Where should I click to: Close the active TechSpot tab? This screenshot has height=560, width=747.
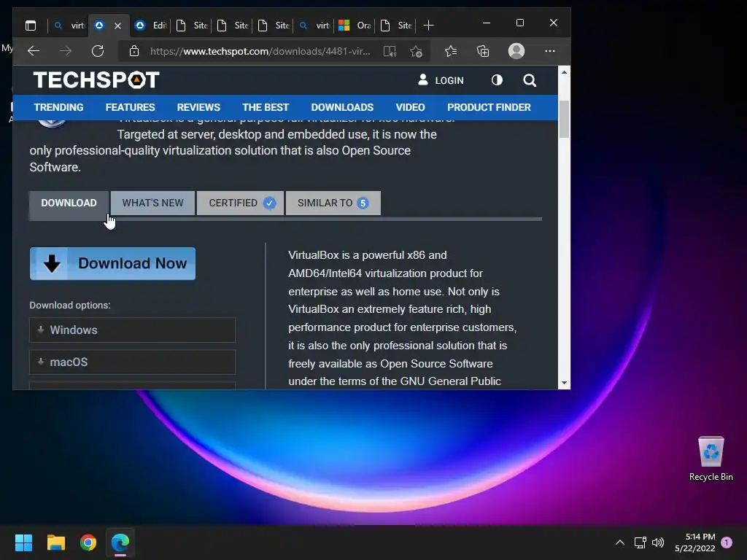click(x=117, y=26)
